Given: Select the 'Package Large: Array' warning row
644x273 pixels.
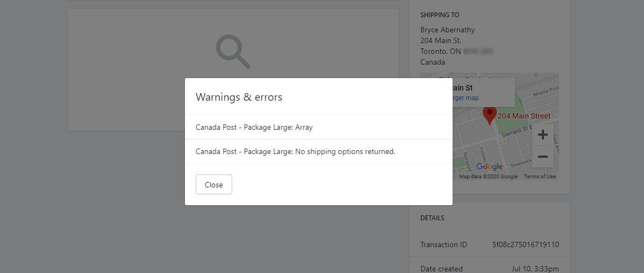Looking at the screenshot, I should click(319, 127).
